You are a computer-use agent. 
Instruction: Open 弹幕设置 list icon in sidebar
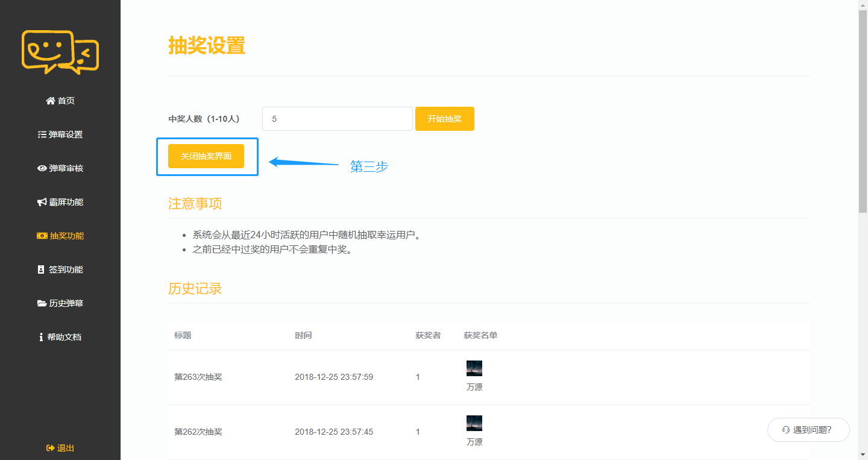(x=42, y=134)
